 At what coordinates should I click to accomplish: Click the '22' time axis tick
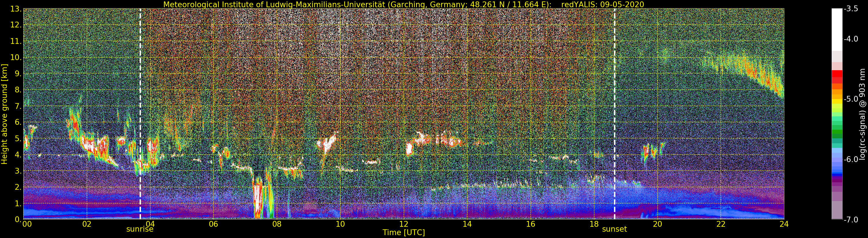[721, 224]
